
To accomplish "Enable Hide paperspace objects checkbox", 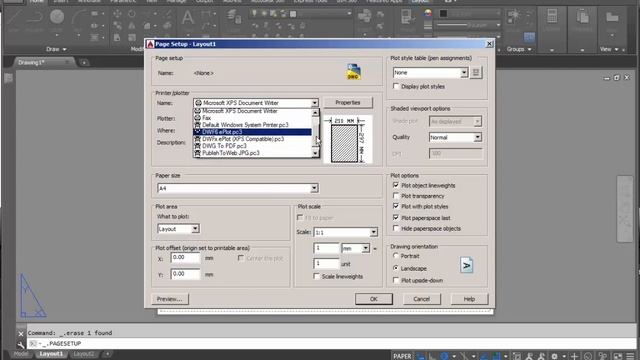I will tap(396, 228).
